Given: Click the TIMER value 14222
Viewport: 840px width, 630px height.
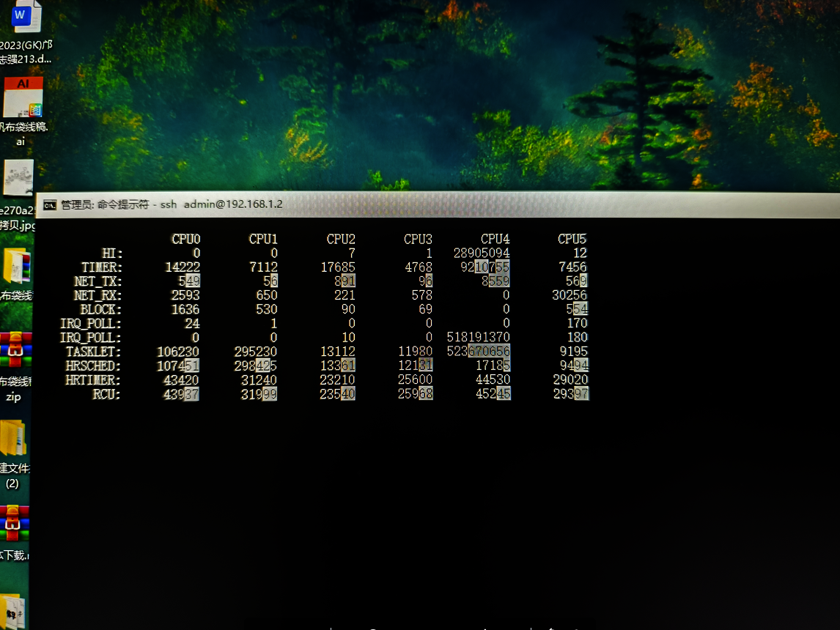Looking at the screenshot, I should (183, 267).
